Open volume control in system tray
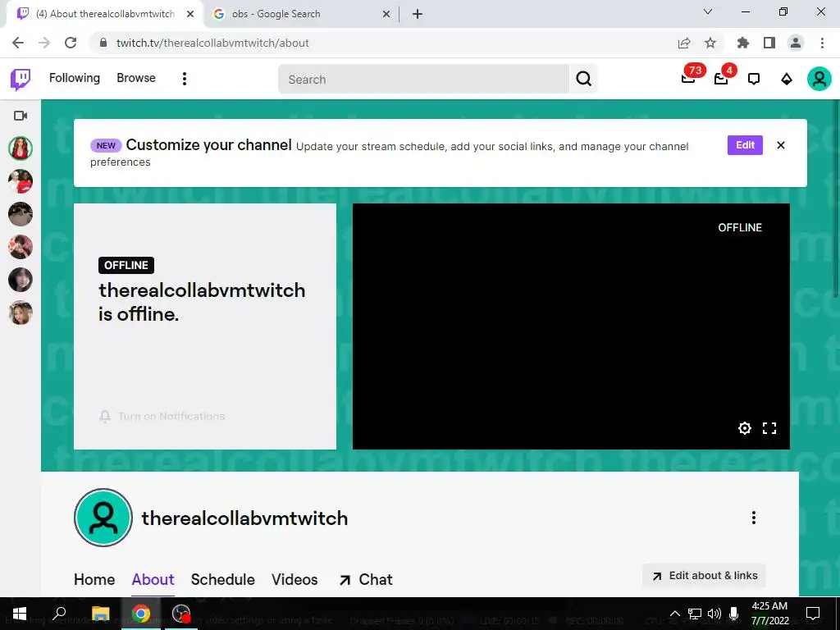 coord(714,614)
